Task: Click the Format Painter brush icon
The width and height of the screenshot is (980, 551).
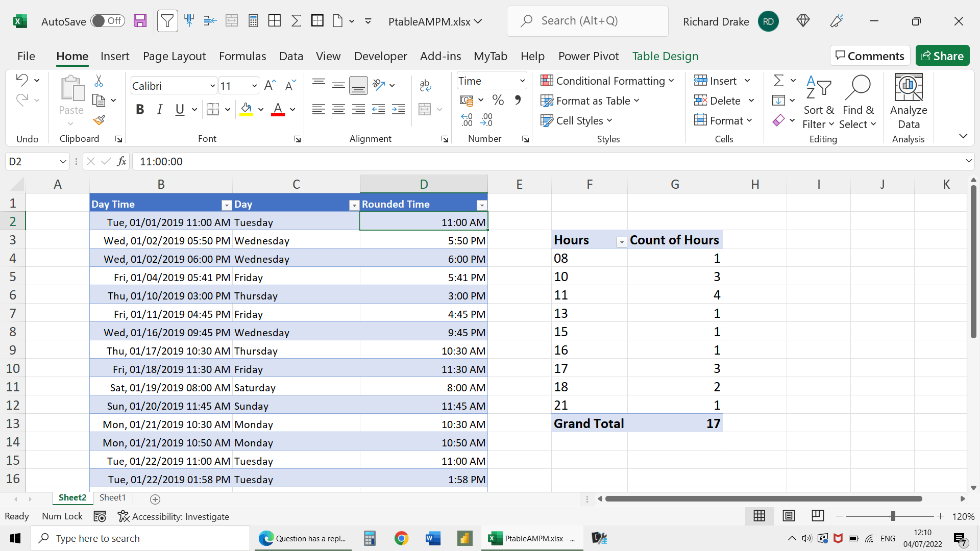Action: (x=99, y=120)
